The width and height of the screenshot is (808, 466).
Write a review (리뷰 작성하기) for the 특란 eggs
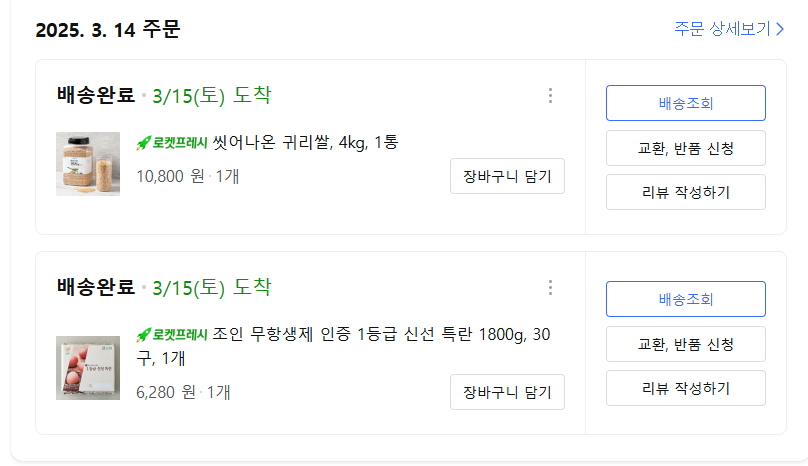(685, 388)
